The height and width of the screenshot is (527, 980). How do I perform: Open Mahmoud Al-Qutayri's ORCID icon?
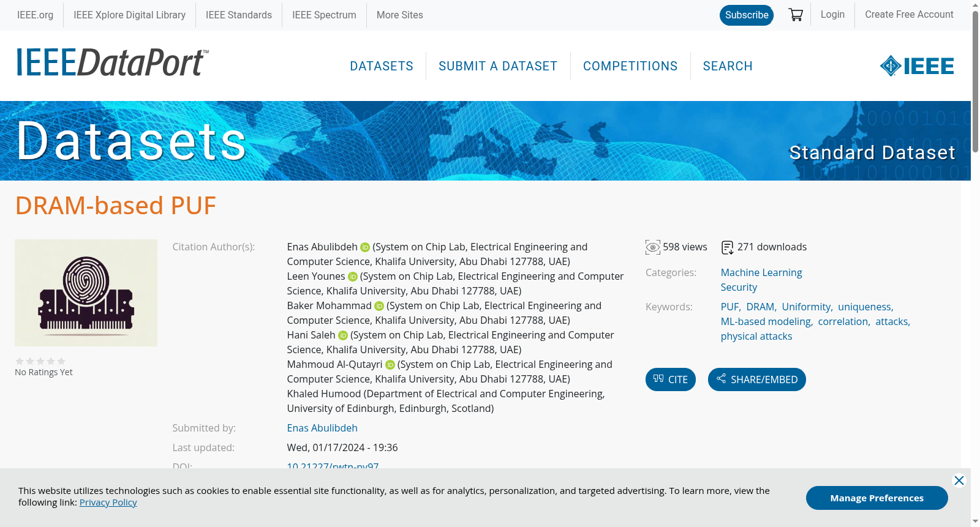tap(390, 365)
